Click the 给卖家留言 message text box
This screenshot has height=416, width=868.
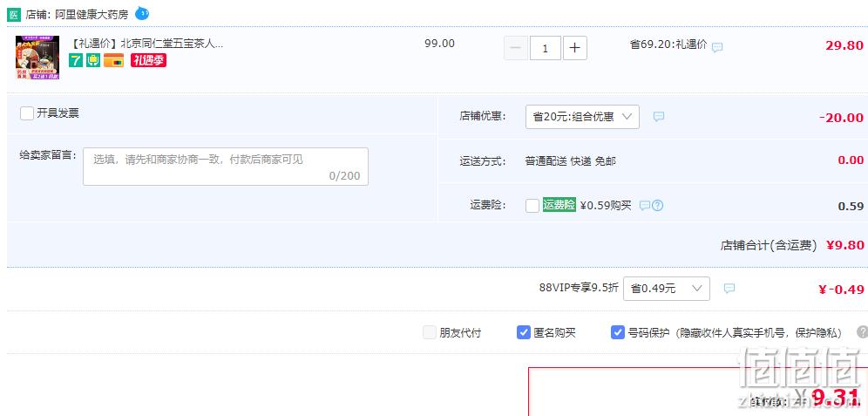pyautogui.click(x=226, y=167)
